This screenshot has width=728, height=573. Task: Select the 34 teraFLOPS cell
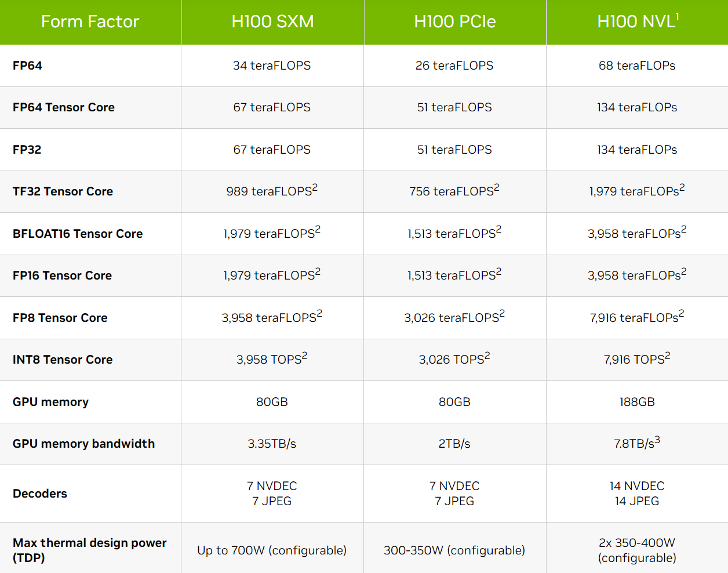click(x=272, y=66)
